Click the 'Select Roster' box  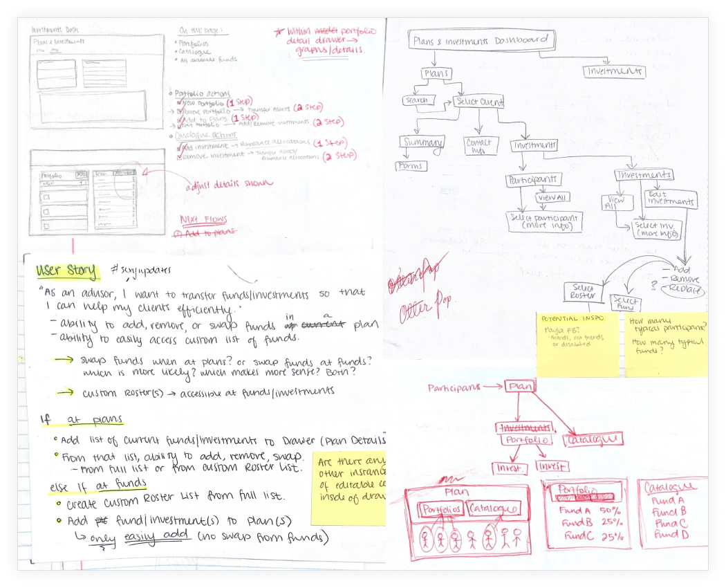(584, 293)
